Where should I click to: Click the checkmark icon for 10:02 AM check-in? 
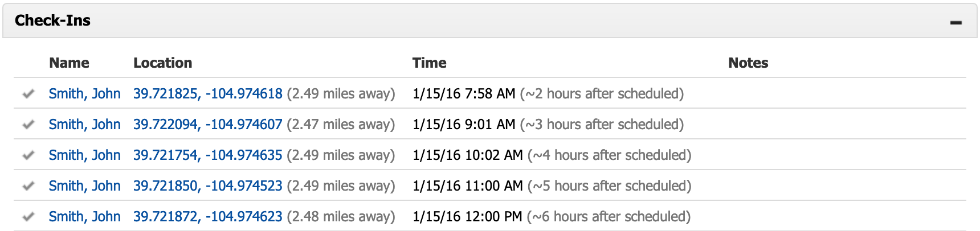click(28, 155)
